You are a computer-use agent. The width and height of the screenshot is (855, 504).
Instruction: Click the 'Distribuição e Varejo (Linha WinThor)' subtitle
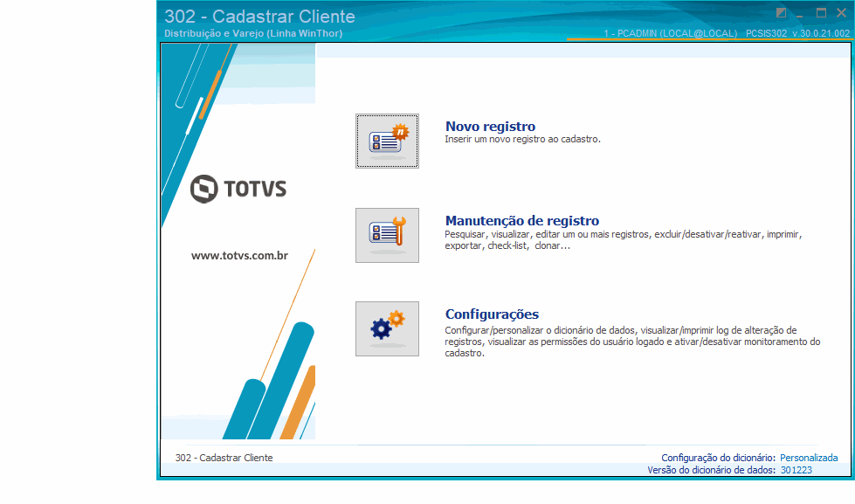[253, 33]
